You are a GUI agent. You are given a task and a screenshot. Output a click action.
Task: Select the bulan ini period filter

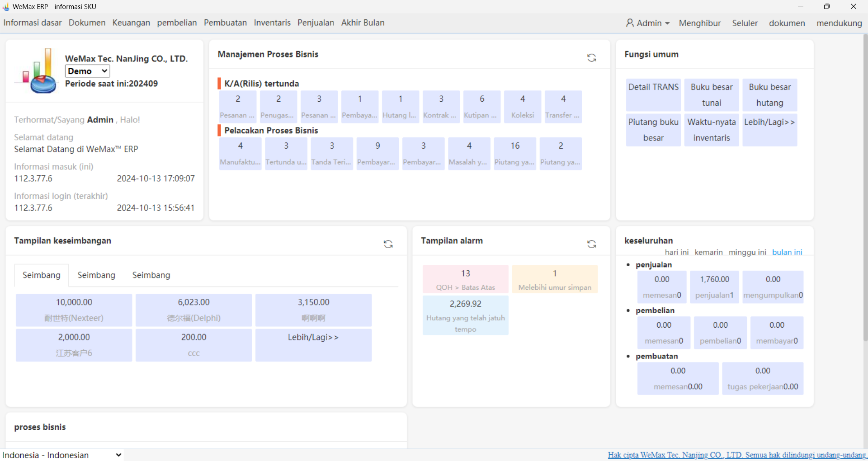[787, 252]
